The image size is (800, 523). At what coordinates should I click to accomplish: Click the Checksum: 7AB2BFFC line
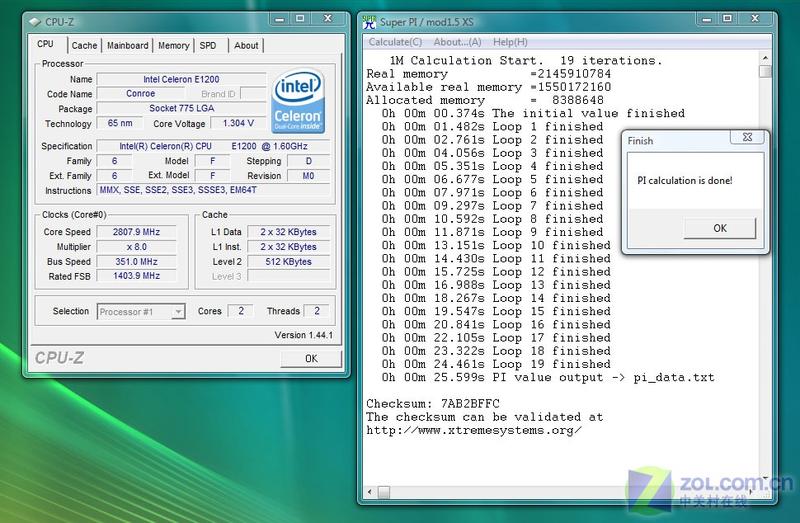click(433, 404)
